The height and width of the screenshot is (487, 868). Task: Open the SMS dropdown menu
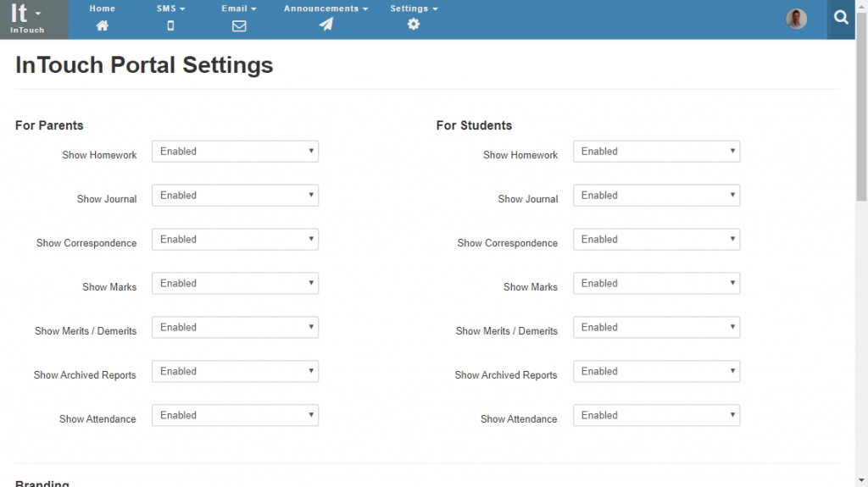click(170, 8)
